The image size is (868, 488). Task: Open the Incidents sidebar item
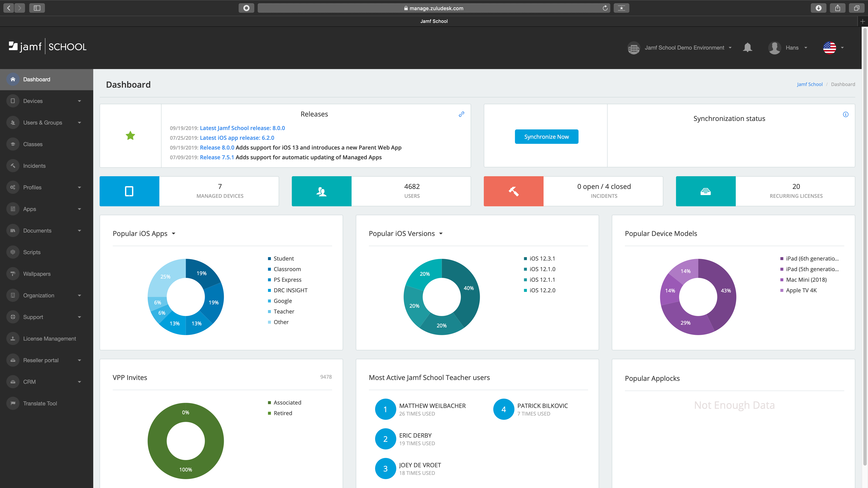(x=46, y=166)
